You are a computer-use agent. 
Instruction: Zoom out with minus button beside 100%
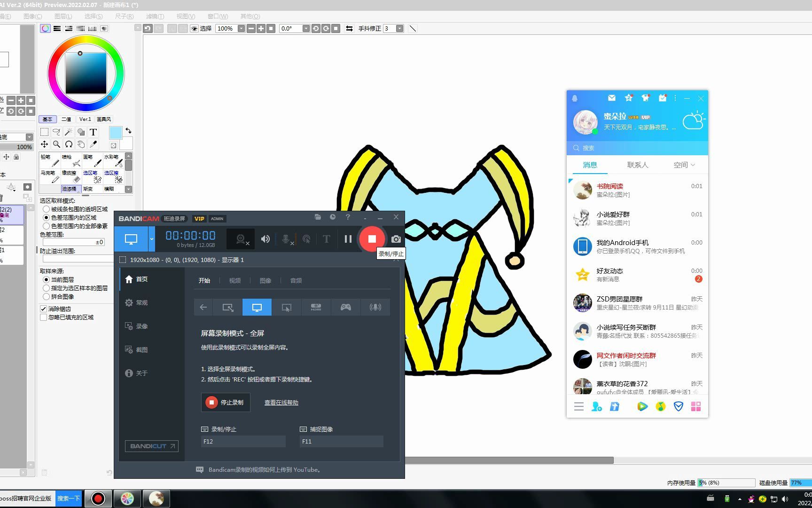(x=251, y=29)
